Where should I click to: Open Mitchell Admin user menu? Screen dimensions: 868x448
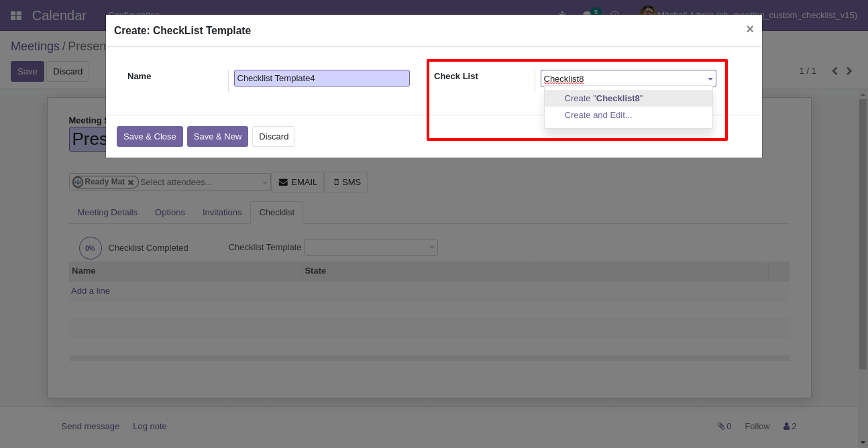tap(748, 15)
